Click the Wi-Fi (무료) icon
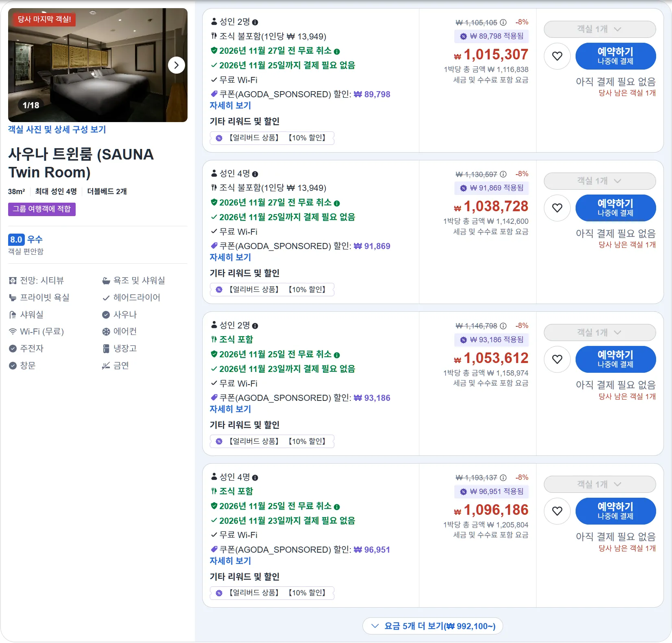The image size is (672, 643). (x=13, y=332)
